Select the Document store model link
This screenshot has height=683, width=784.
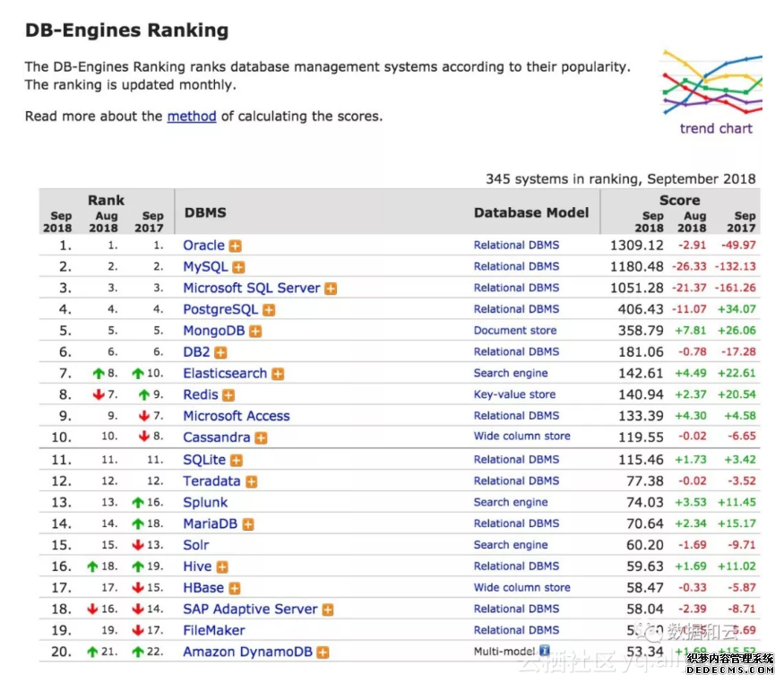[x=514, y=331]
